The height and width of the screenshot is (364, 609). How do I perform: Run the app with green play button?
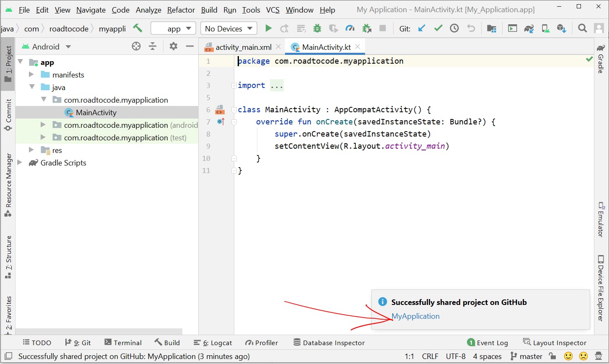[268, 28]
